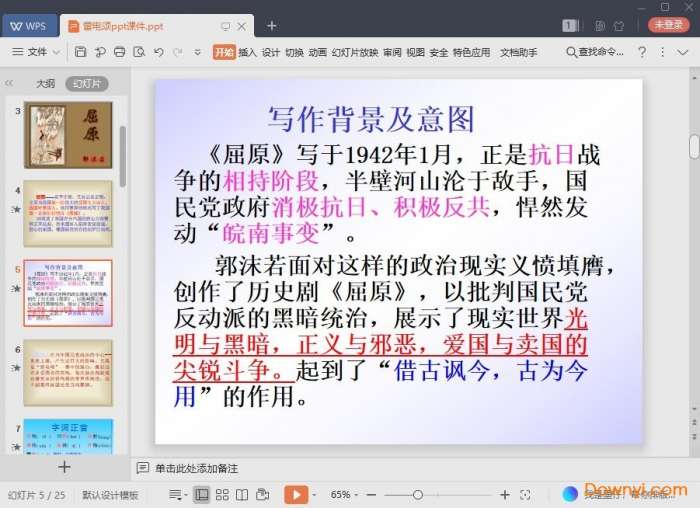Switch to Normal view icon
Screen dimensions: 700x508
pyautogui.click(x=202, y=495)
